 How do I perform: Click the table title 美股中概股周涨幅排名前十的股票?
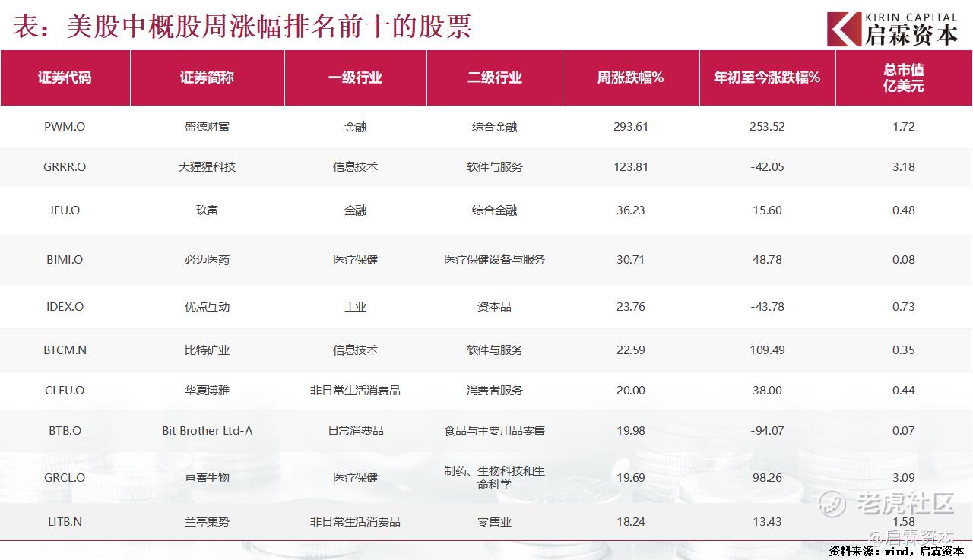click(x=269, y=27)
